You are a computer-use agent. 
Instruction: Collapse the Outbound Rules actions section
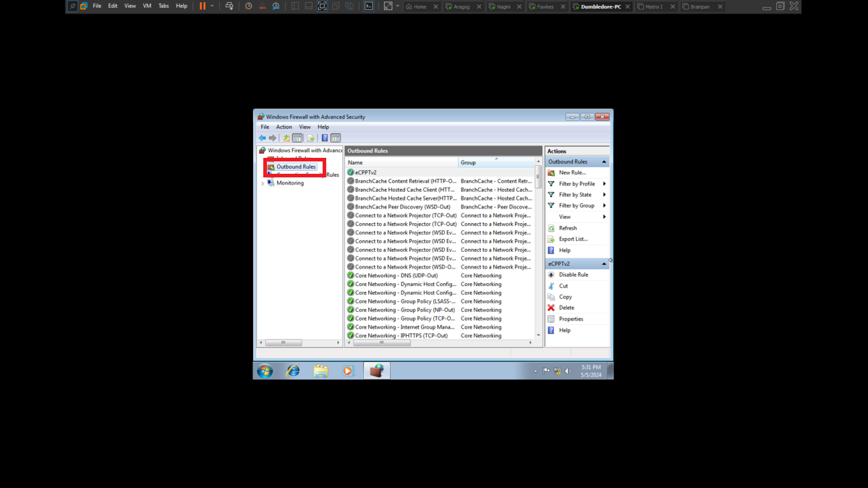pos(604,161)
